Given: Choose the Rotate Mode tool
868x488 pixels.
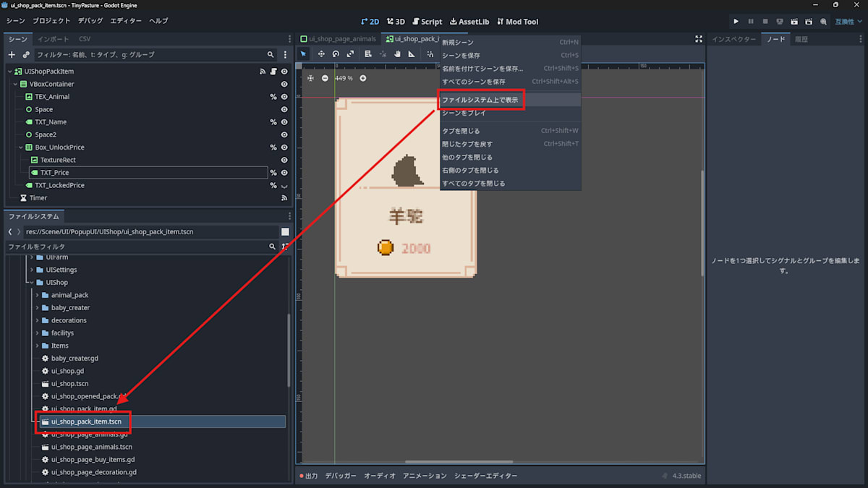Looking at the screenshot, I should 336,54.
